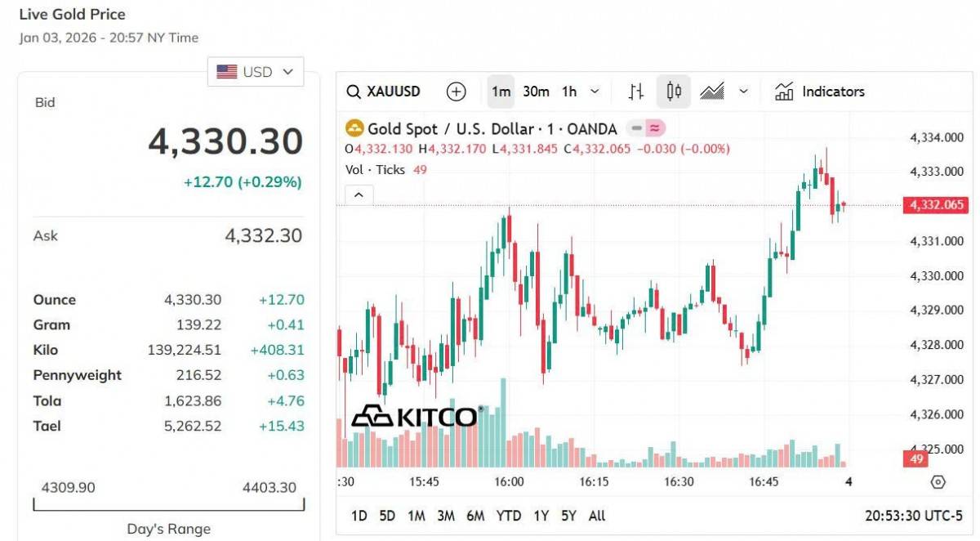Toggle the 30m timeframe
980x541 pixels.
pyautogui.click(x=536, y=92)
